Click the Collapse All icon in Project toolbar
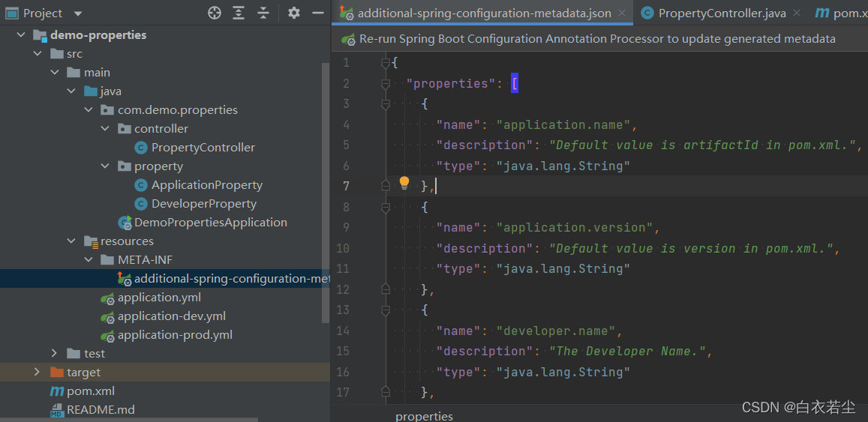The height and width of the screenshot is (422, 868). [x=263, y=13]
